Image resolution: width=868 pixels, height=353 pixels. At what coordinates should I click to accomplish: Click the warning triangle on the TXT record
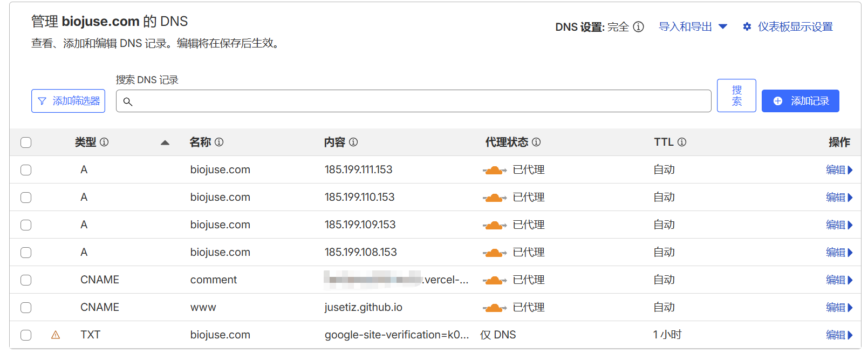tap(56, 335)
